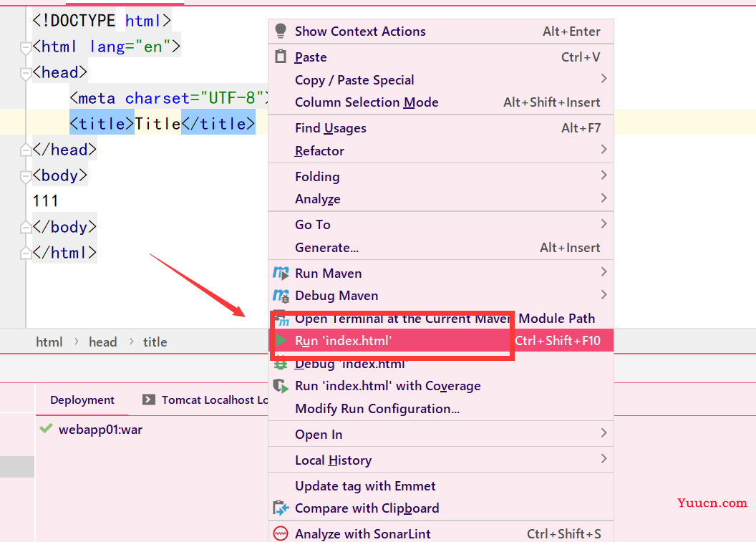Image resolution: width=756 pixels, height=542 pixels.
Task: Click the Run with Coverage shield icon
Action: [281, 386]
